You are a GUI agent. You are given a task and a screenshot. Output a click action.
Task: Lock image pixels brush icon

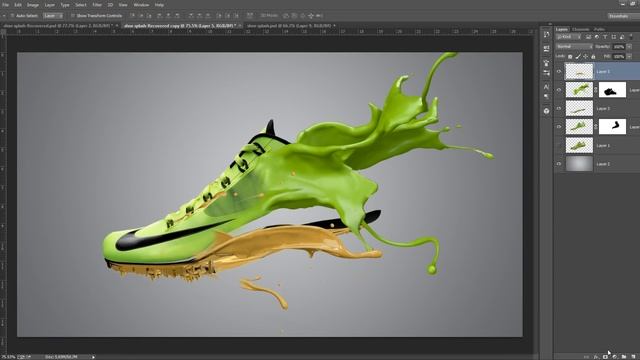tap(578, 56)
